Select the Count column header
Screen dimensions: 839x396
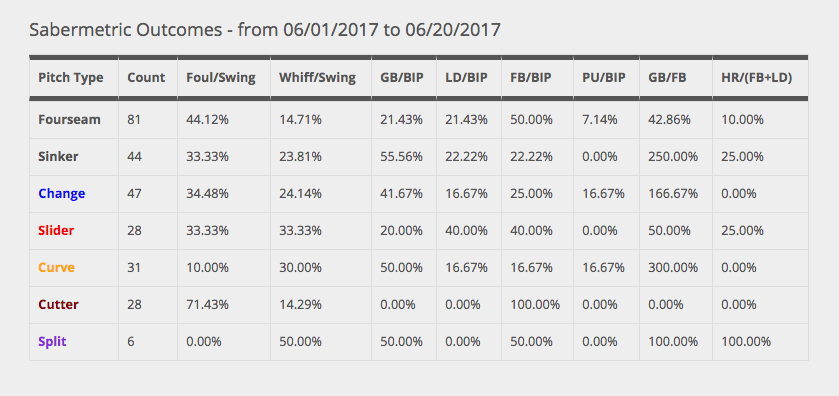pos(146,78)
